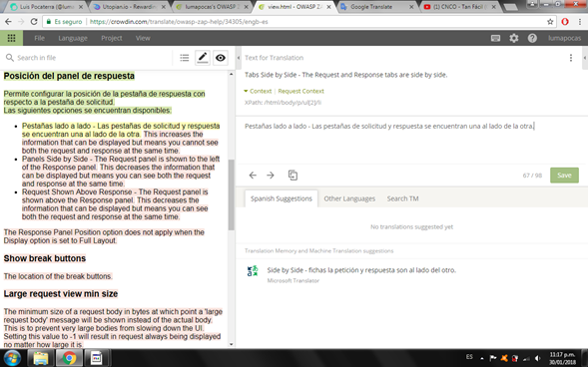Copy source text to translation
Viewport: 588px width, 367px height.
click(293, 176)
